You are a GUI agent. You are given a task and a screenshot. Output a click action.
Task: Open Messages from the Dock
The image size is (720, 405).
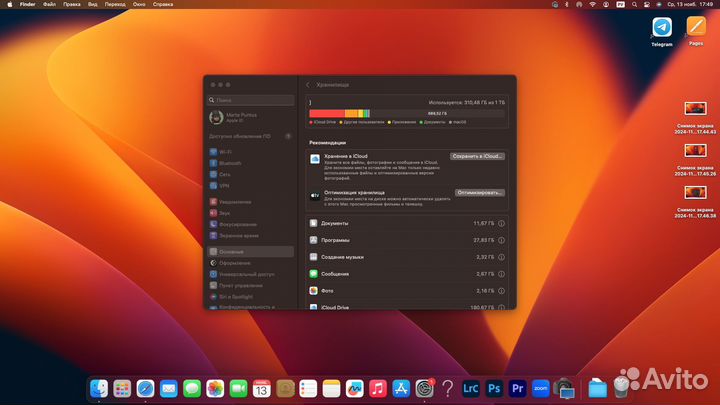click(x=192, y=388)
